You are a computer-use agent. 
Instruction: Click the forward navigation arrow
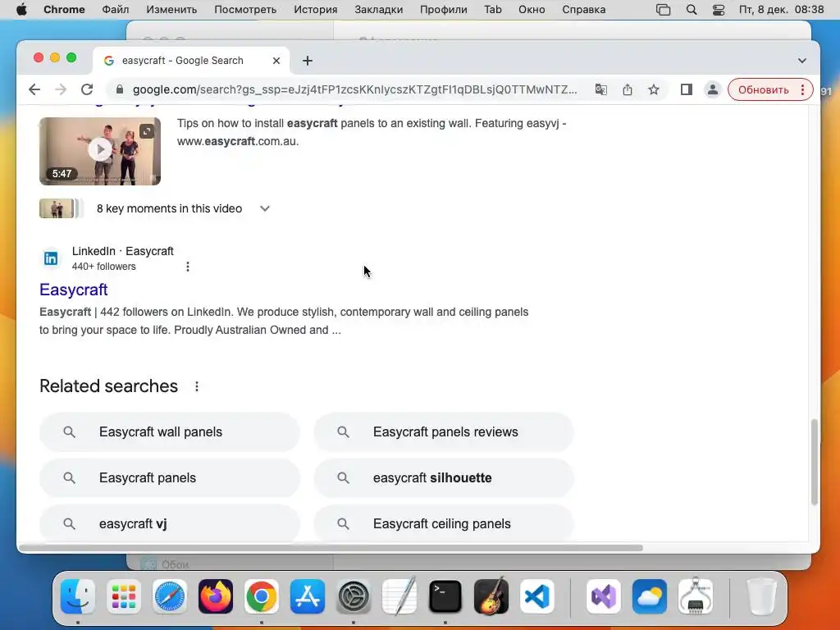click(x=61, y=89)
